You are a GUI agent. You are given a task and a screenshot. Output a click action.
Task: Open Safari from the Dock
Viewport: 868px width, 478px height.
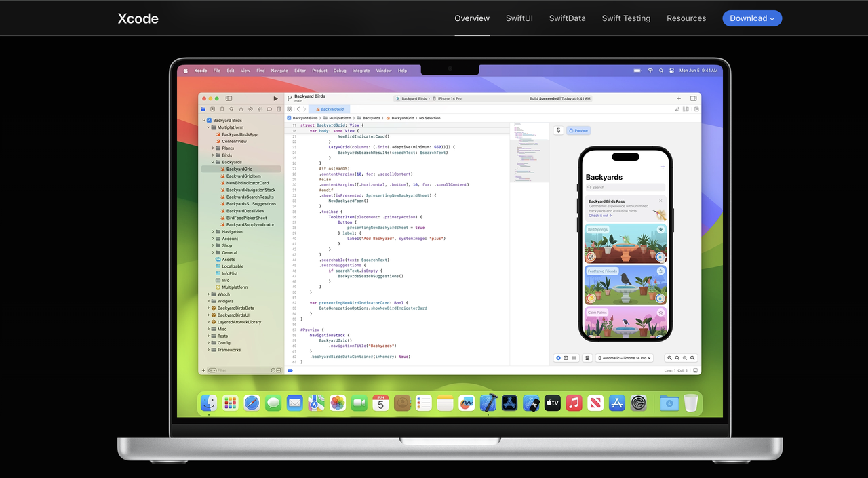click(252, 403)
